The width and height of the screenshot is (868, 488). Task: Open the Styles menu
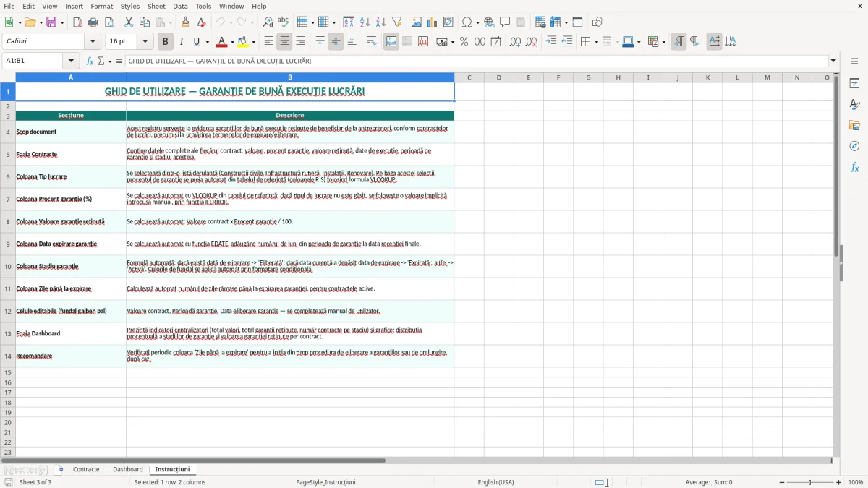(x=130, y=6)
